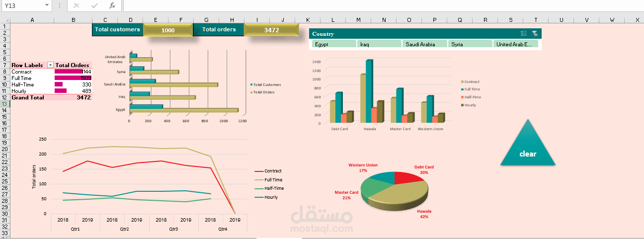644x239 pixels.
Task: Select row 13 header
Action: 4,104
